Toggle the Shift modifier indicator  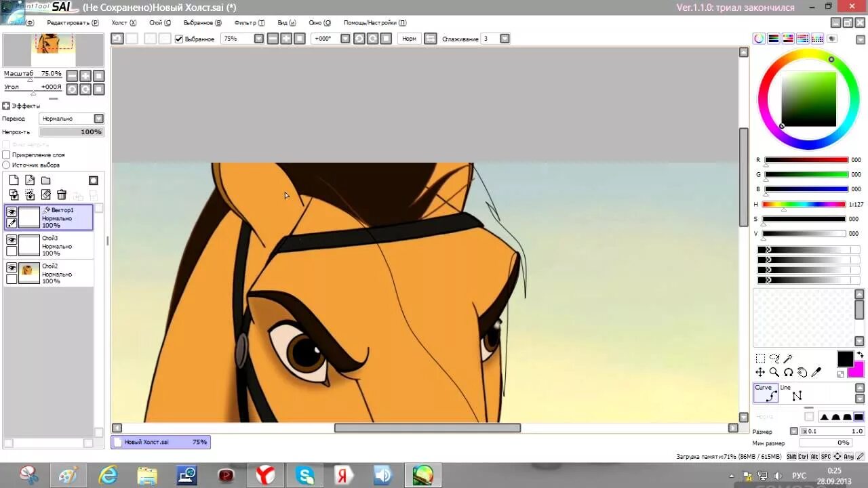[x=791, y=457]
